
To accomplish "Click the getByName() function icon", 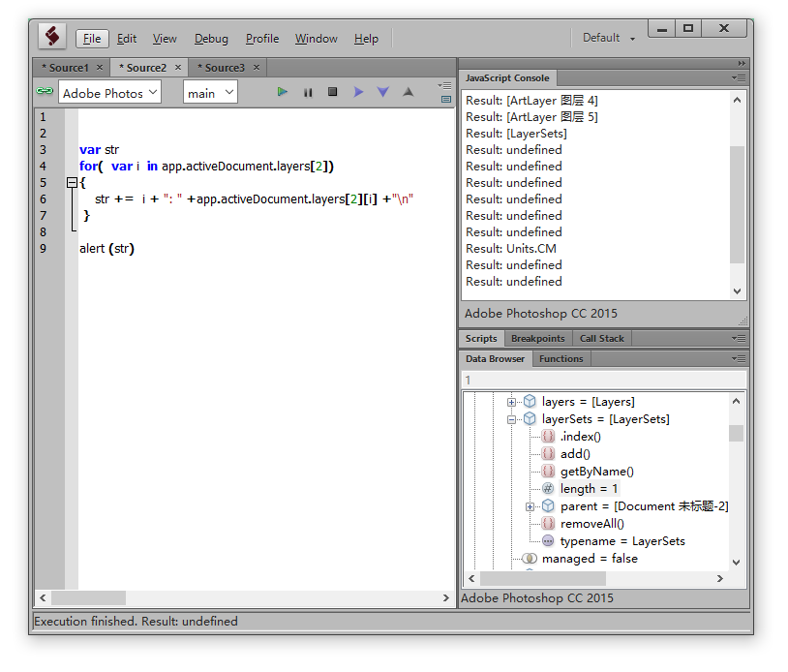I will 548,471.
